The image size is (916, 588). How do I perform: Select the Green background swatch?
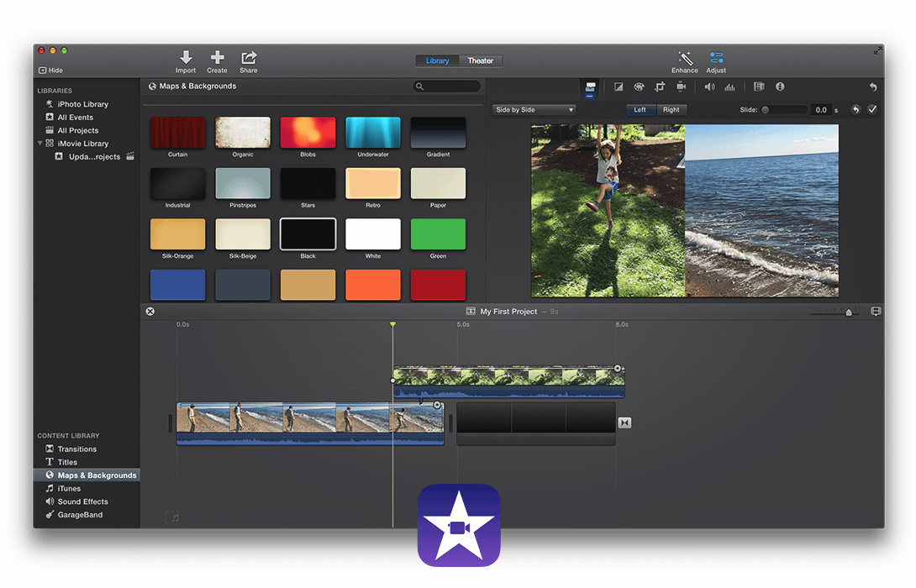[438, 234]
